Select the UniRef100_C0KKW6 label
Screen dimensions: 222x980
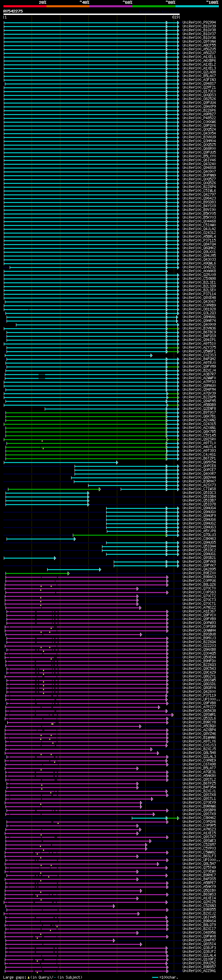[x=199, y=122]
